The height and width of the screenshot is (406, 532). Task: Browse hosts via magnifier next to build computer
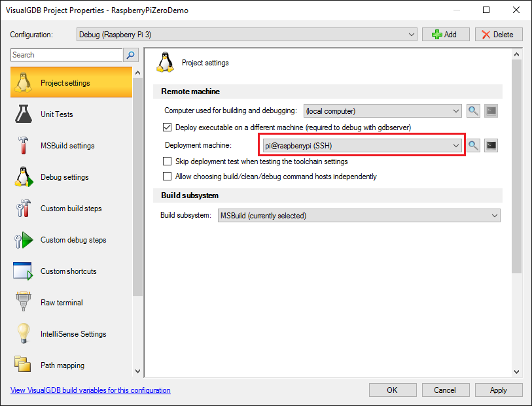473,111
